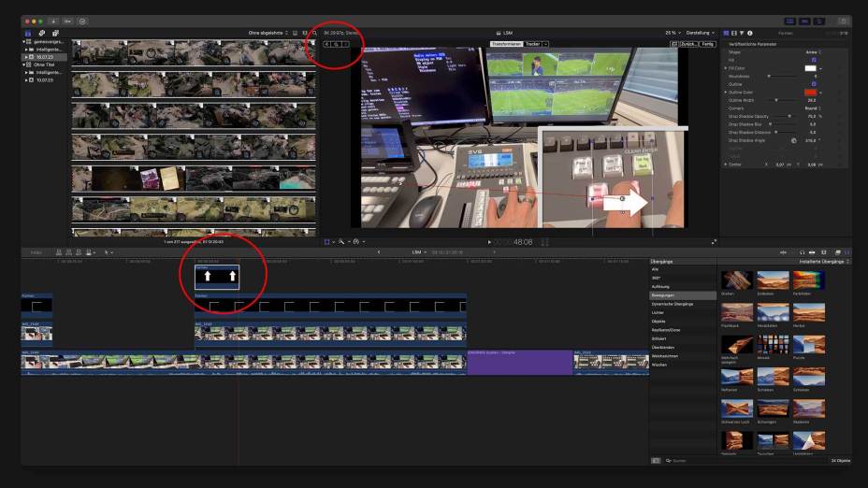Select the 360° transitions category
Image resolution: width=868 pixels, height=488 pixels.
click(x=656, y=279)
